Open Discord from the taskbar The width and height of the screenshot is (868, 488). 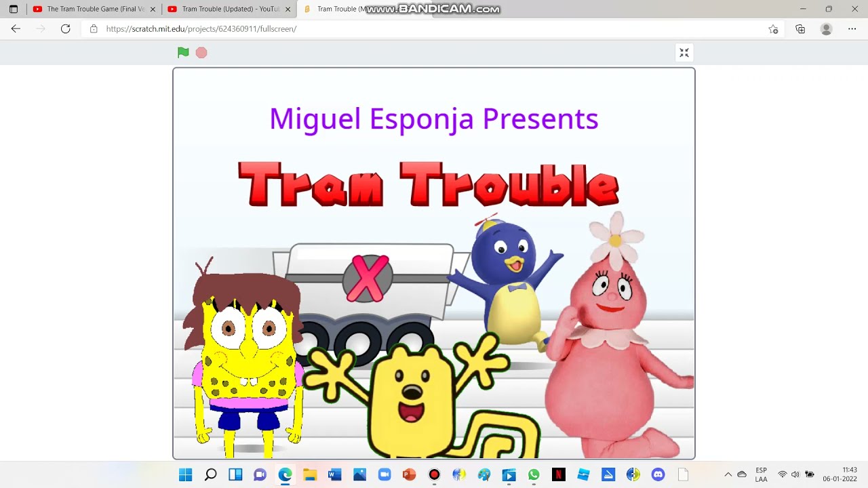pos(658,474)
